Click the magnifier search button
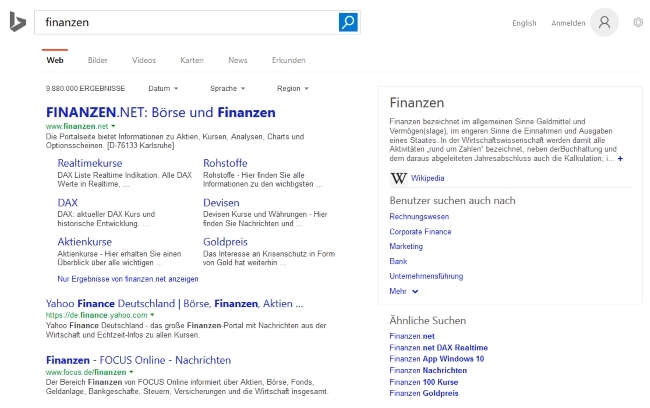650x408 pixels. [348, 22]
